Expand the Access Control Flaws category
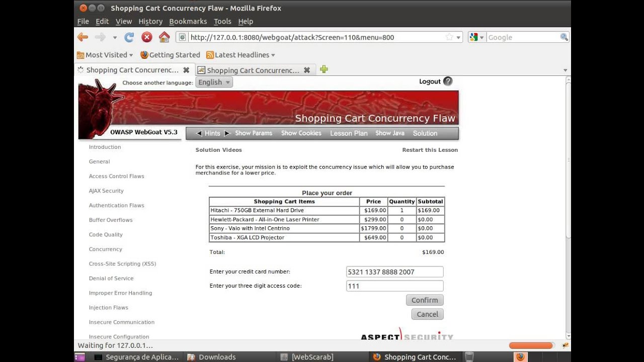Image resolution: width=644 pixels, height=362 pixels. 116,176
